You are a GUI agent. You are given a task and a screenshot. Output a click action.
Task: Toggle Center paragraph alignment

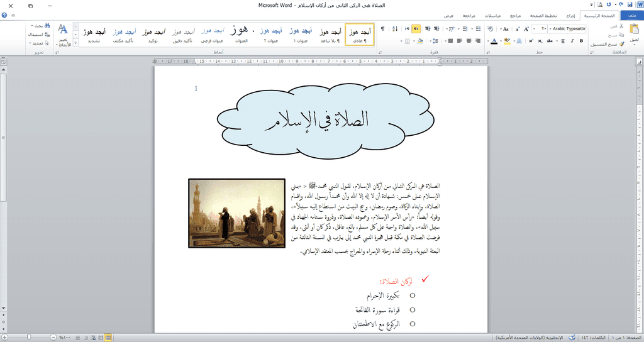(469, 41)
